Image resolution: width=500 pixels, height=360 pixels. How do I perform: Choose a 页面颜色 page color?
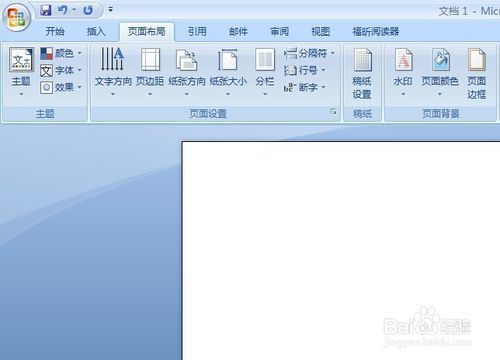tap(440, 72)
